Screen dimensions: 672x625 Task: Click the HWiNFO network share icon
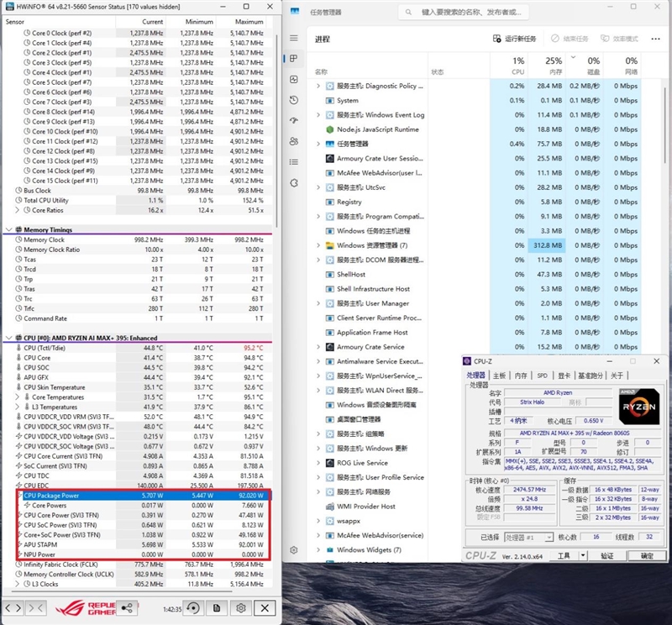point(128,607)
